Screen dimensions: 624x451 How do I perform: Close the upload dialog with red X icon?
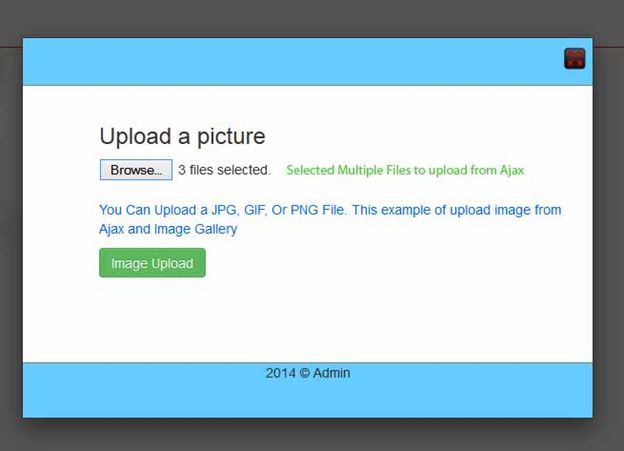click(574, 59)
